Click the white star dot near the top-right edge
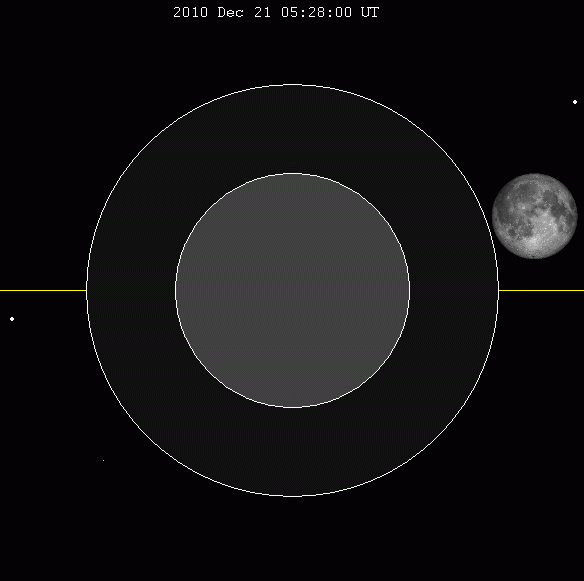The width and height of the screenshot is (584, 581). click(575, 102)
